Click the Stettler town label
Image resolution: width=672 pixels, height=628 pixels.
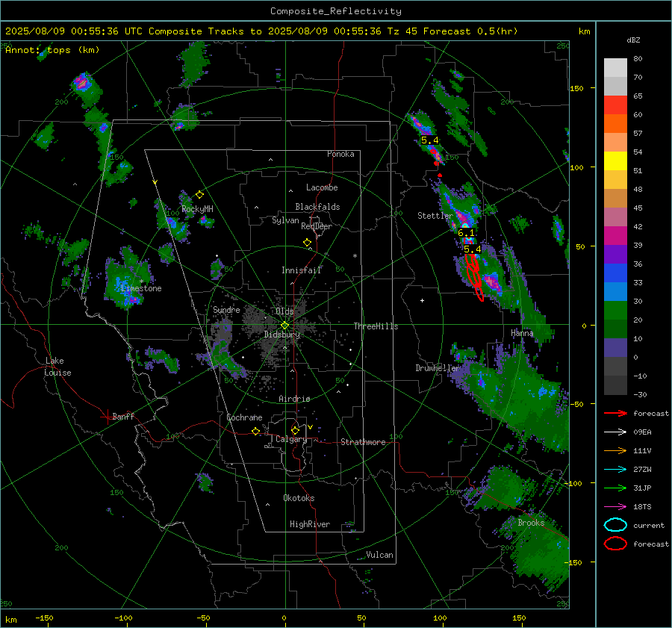pyautogui.click(x=435, y=216)
